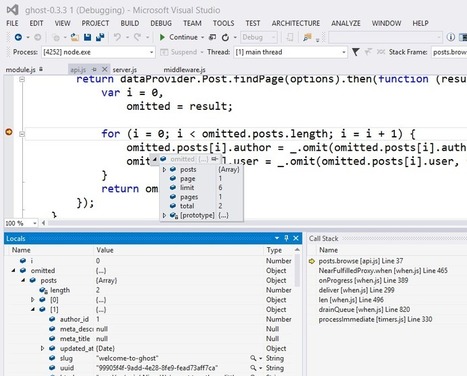This screenshot has width=467, height=376.
Task: Open the editor zoom 100 % dropdown
Action: pos(35,223)
